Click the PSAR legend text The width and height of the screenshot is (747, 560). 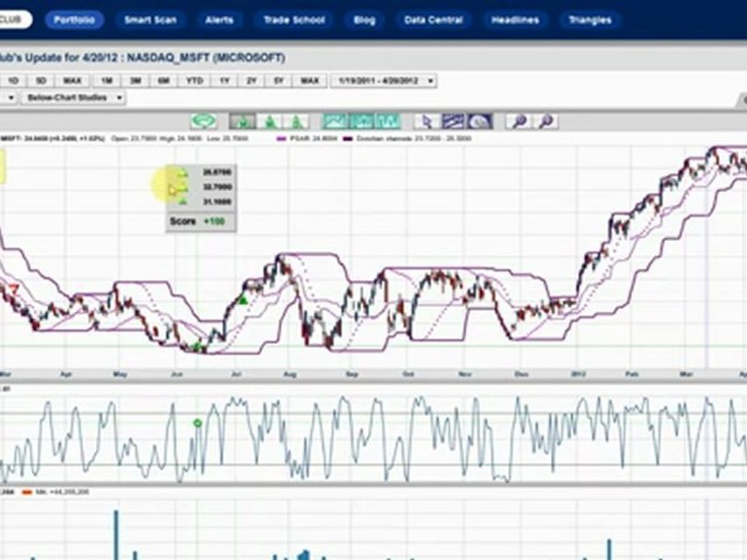[313, 138]
